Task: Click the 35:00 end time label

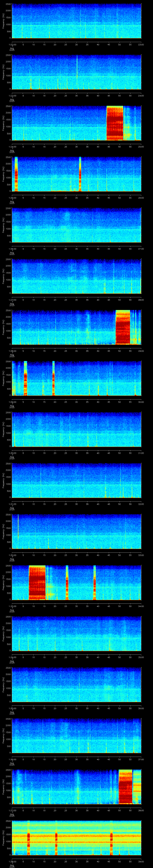Action: (x=141, y=657)
